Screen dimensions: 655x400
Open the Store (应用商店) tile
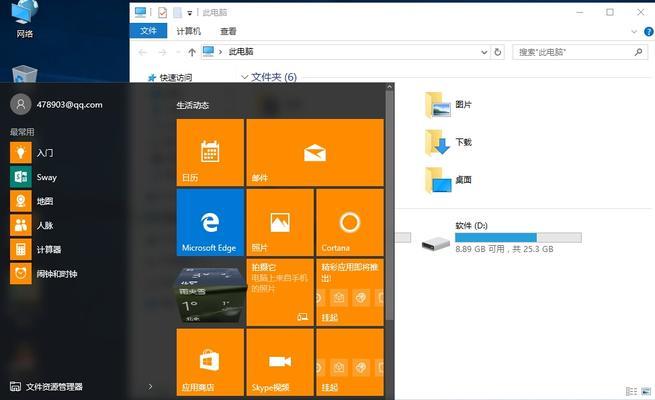point(210,362)
